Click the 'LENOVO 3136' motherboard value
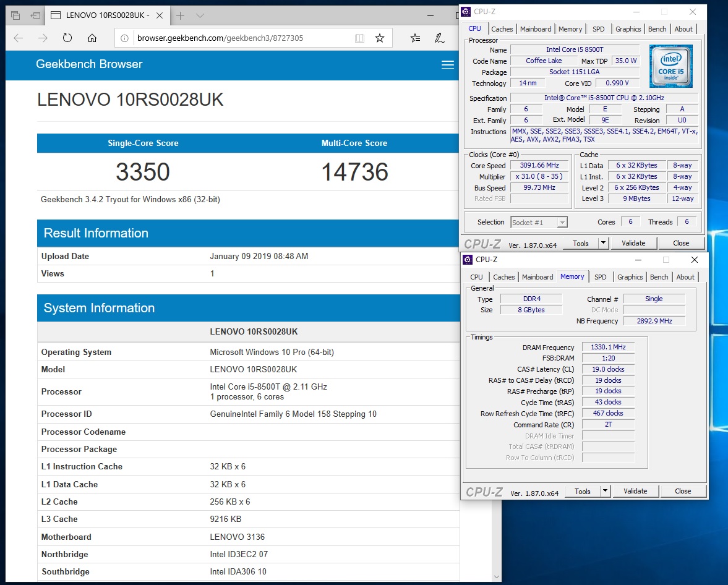 238,537
